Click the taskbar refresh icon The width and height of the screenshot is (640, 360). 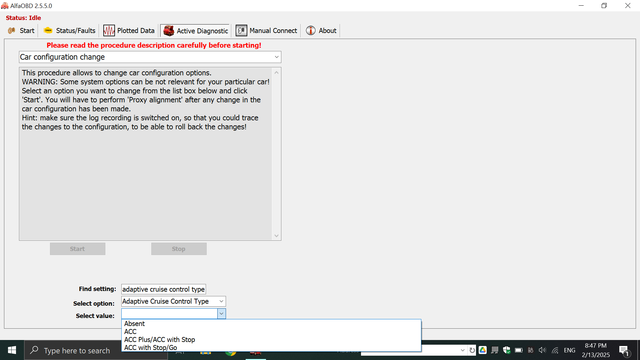click(472, 350)
